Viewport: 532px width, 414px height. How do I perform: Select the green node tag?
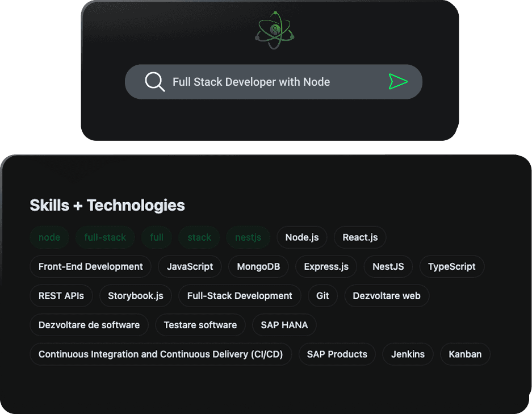pos(49,237)
